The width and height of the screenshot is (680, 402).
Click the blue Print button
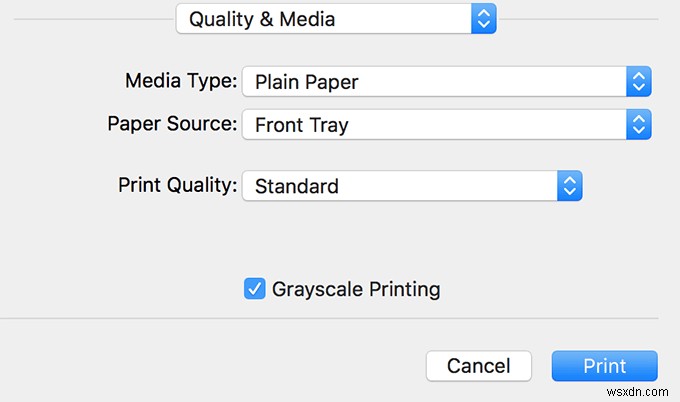604,366
